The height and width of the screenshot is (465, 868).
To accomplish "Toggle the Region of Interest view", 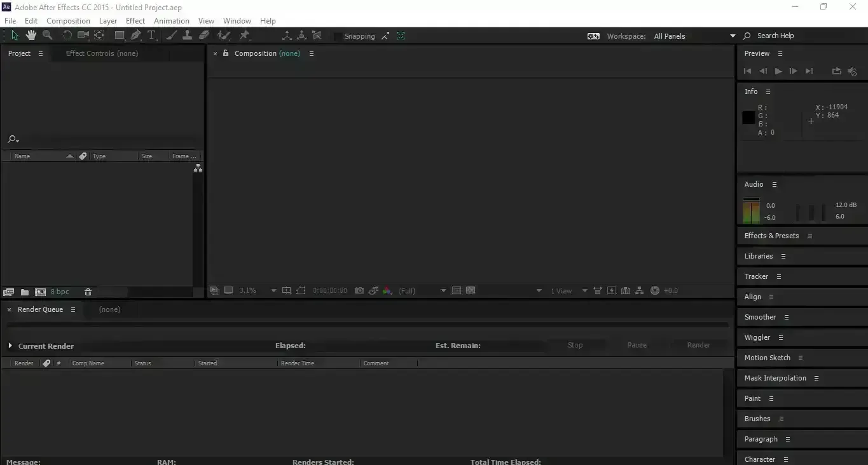I will pos(300,290).
